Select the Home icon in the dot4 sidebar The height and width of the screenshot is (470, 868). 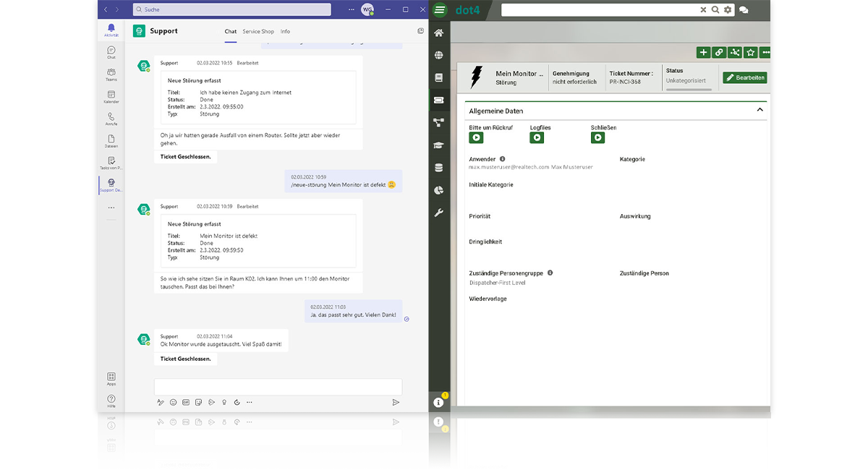(x=439, y=33)
